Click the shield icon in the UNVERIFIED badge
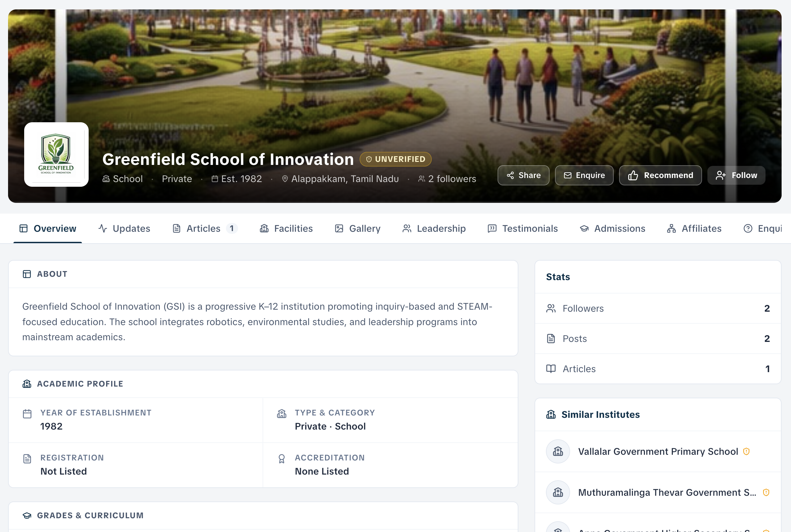Viewport: 791px width, 532px height. click(x=368, y=159)
